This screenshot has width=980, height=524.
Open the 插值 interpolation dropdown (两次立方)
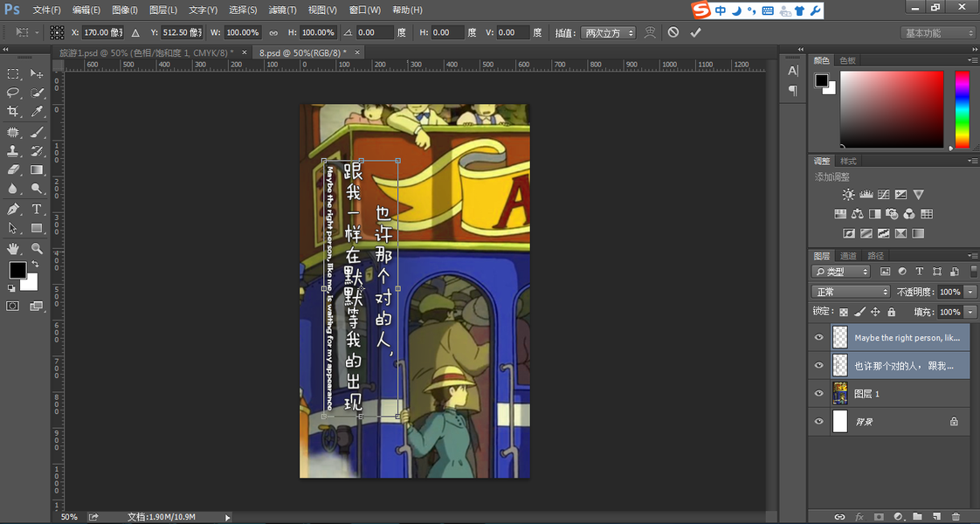coord(609,32)
